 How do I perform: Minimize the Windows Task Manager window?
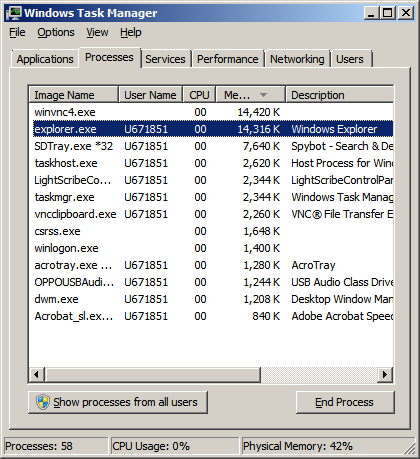(371, 13)
